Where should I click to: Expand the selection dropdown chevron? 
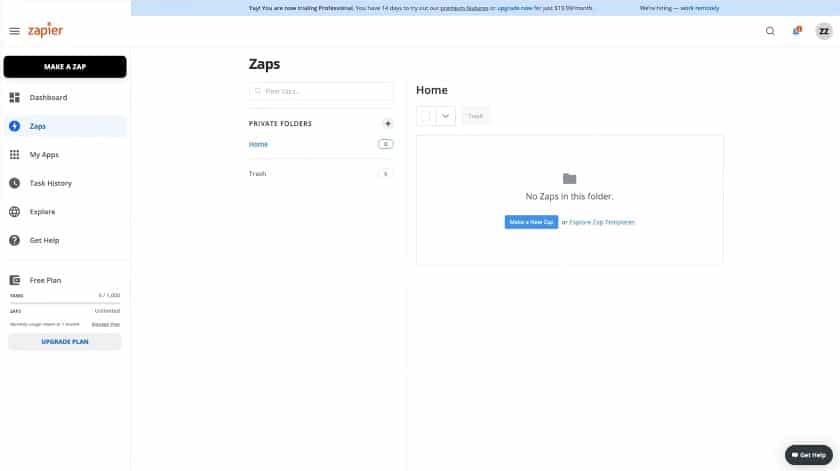tap(445, 116)
